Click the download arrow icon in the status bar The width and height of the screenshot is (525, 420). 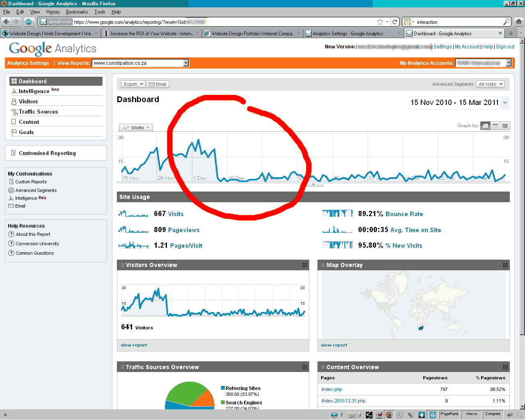pyautogui.click(x=421, y=415)
